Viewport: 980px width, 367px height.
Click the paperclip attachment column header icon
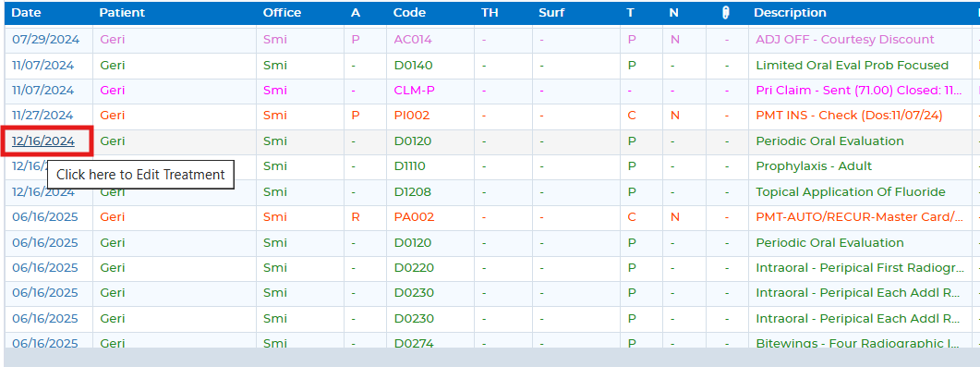(x=726, y=13)
